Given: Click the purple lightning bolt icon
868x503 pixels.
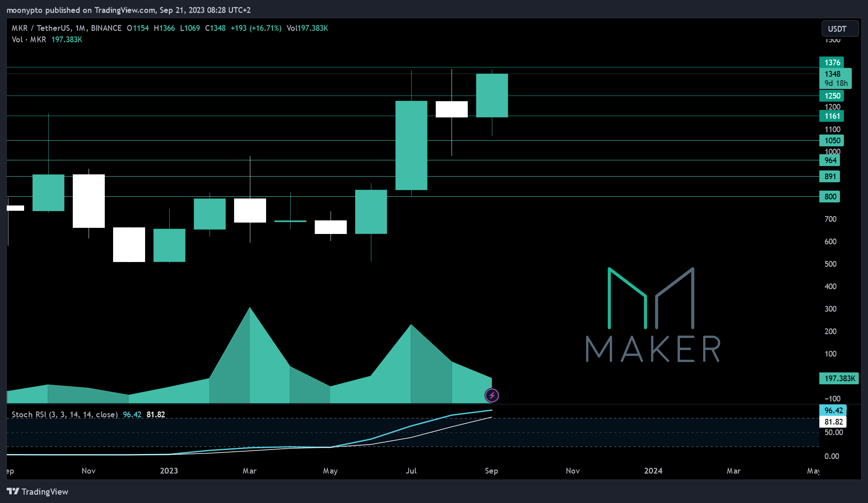Looking at the screenshot, I should pyautogui.click(x=492, y=396).
